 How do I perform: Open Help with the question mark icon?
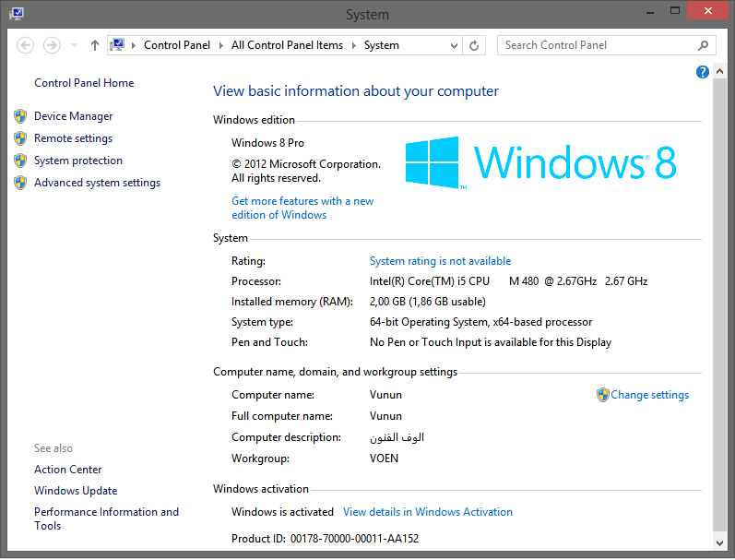tap(702, 72)
